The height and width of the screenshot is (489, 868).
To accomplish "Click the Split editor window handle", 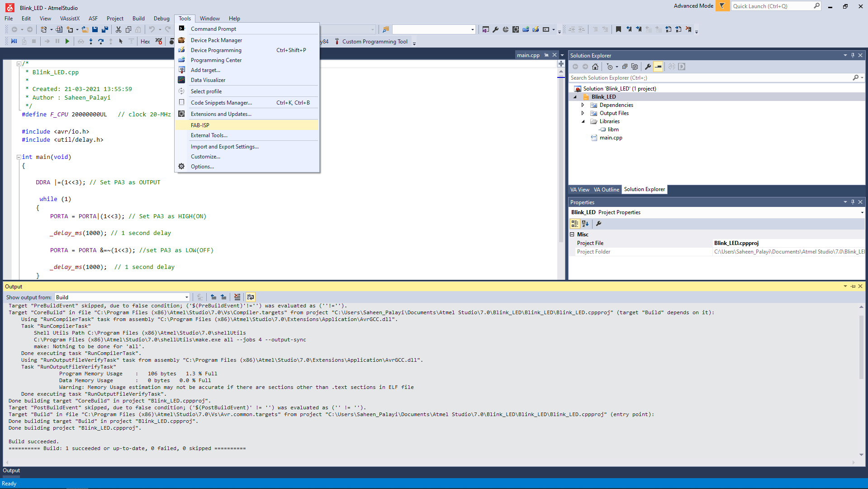I will click(561, 64).
